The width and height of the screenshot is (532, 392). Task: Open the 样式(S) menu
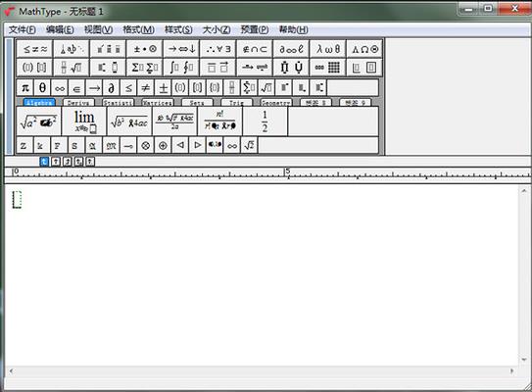click(178, 29)
